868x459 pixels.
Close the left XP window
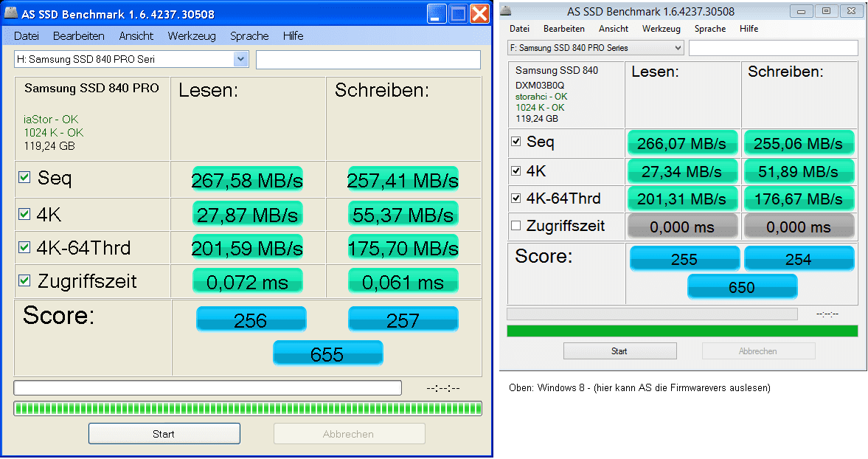pos(479,13)
